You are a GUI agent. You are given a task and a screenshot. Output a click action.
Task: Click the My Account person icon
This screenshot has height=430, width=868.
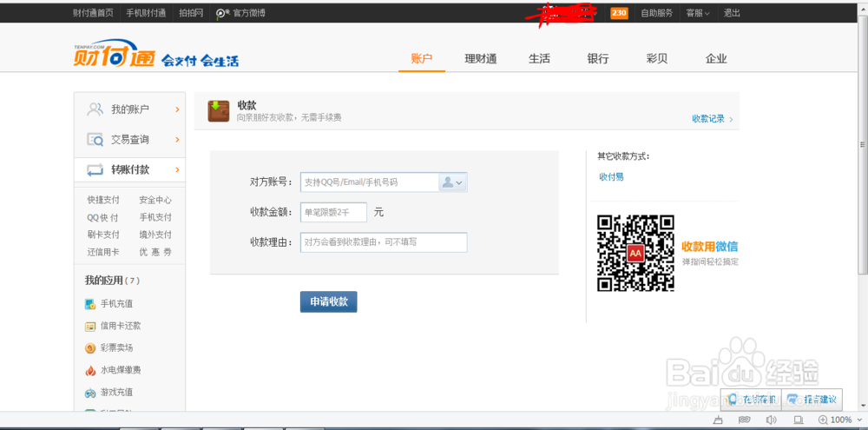click(95, 109)
